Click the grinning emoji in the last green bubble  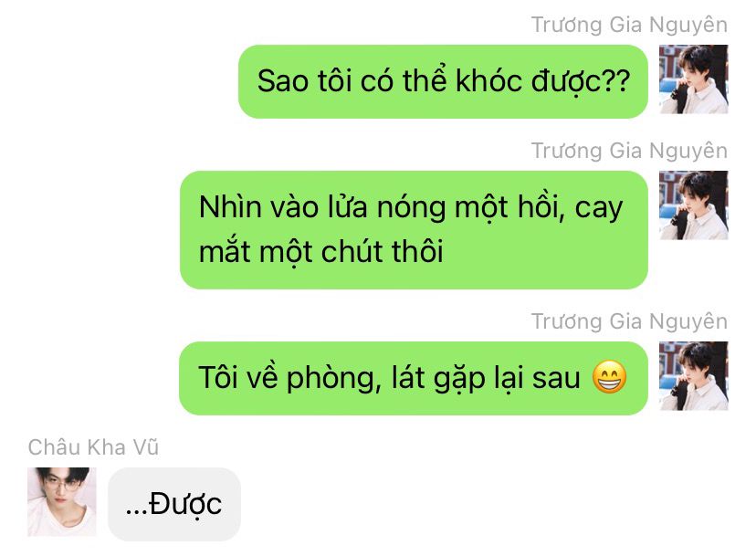coord(609,377)
